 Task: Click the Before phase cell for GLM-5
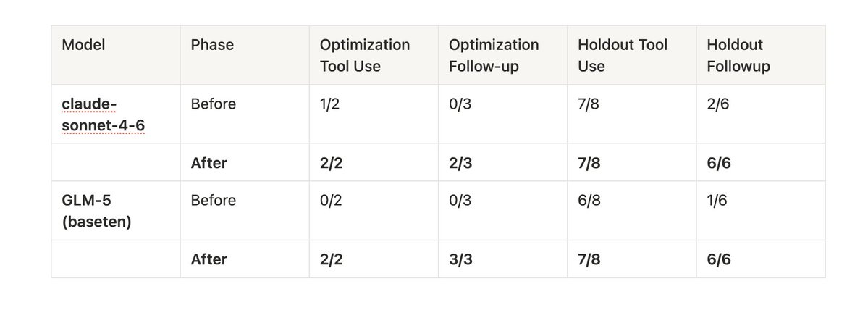click(213, 200)
